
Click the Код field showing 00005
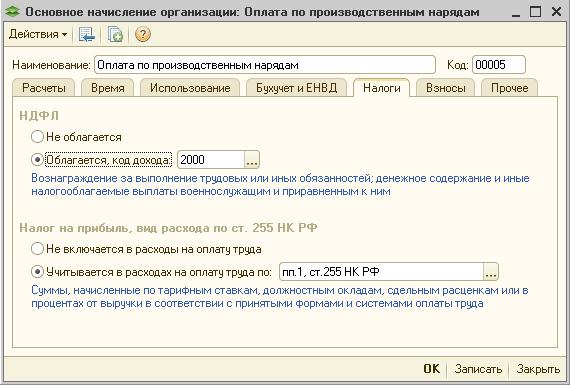click(499, 65)
